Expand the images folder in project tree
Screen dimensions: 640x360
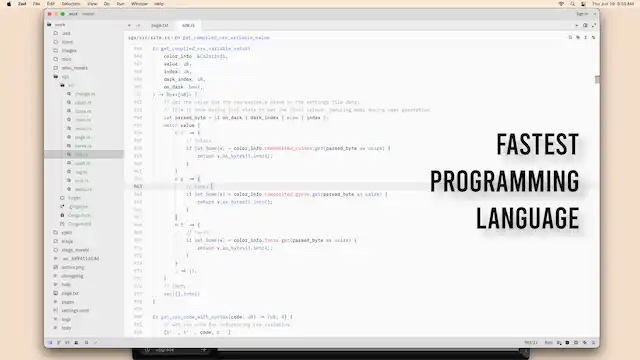click(69, 51)
